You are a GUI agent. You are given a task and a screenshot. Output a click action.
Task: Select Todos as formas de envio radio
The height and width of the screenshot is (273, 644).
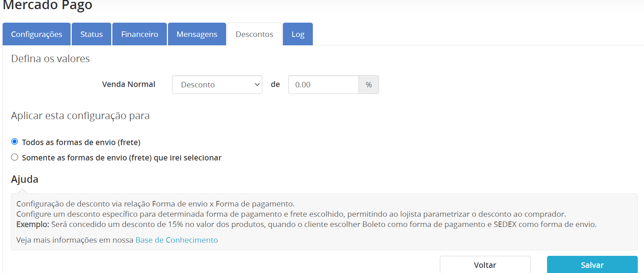point(15,141)
